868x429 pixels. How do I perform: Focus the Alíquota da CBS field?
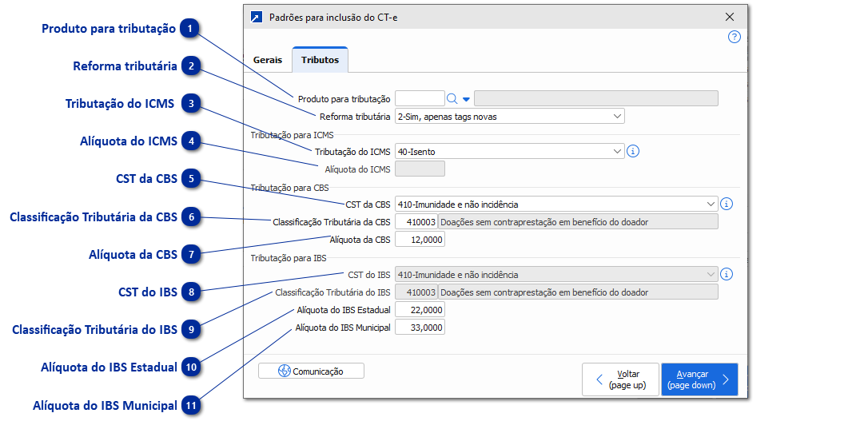tap(420, 240)
